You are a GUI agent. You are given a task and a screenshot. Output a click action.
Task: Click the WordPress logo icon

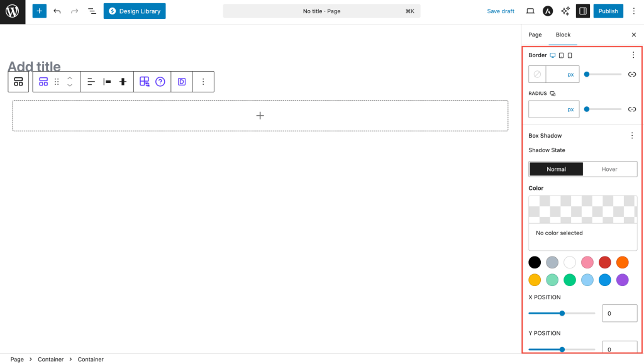[13, 11]
